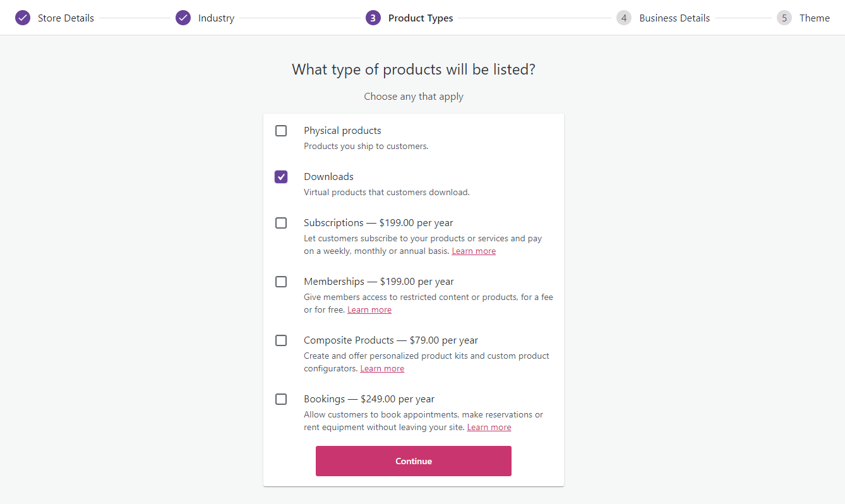Check the Composite Products option
This screenshot has height=504, width=845.
[x=281, y=340]
